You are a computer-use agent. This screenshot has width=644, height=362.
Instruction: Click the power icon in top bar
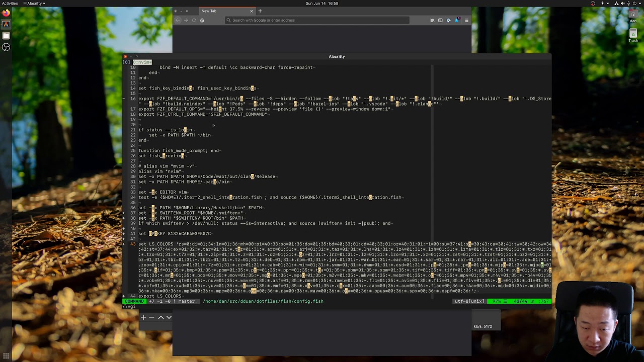tap(634, 4)
